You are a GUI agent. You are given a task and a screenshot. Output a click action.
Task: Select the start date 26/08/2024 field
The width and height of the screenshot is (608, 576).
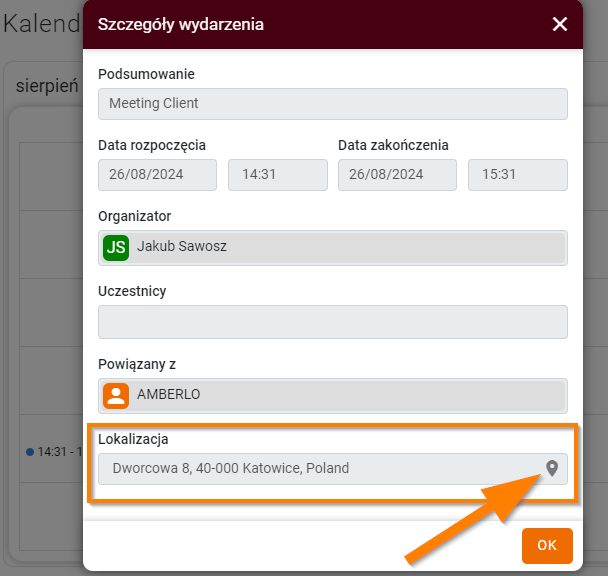coord(157,175)
